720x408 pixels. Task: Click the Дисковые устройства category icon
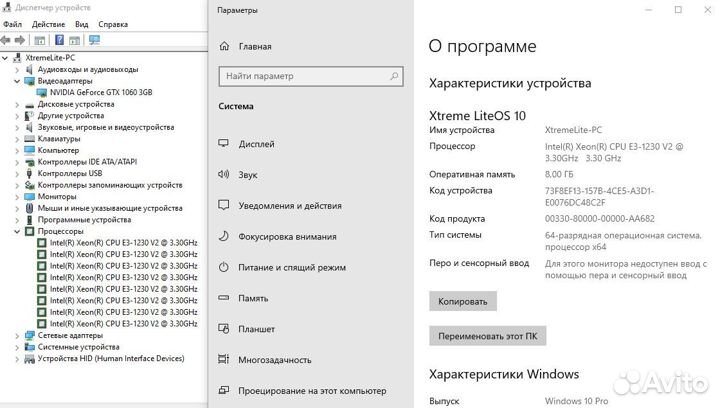pyautogui.click(x=29, y=105)
